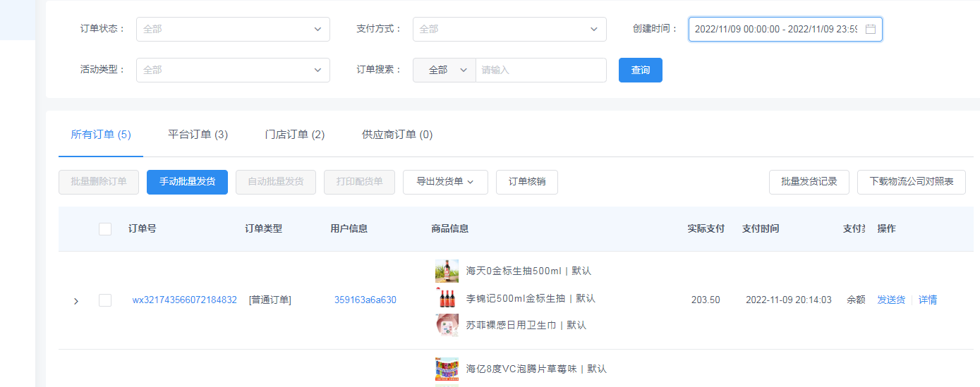Select the 2022-11-09 20:14:03 payment time
Image resolution: width=980 pixels, height=387 pixels.
(789, 300)
